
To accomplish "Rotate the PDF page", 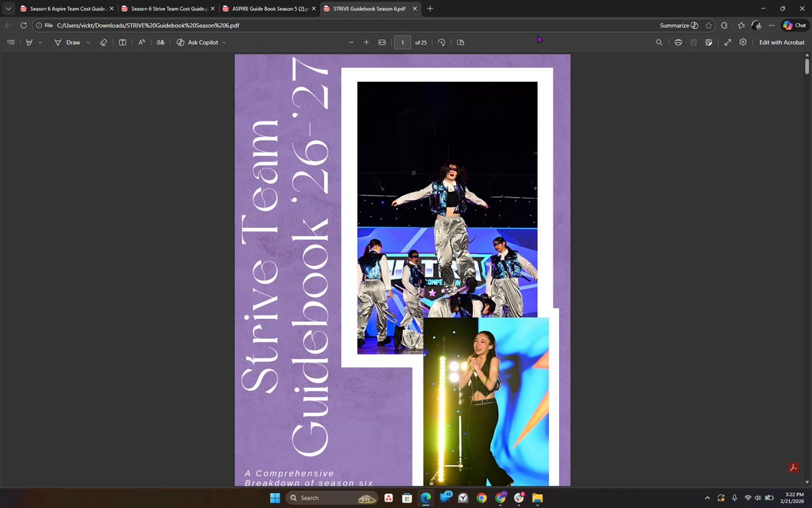I will [441, 42].
